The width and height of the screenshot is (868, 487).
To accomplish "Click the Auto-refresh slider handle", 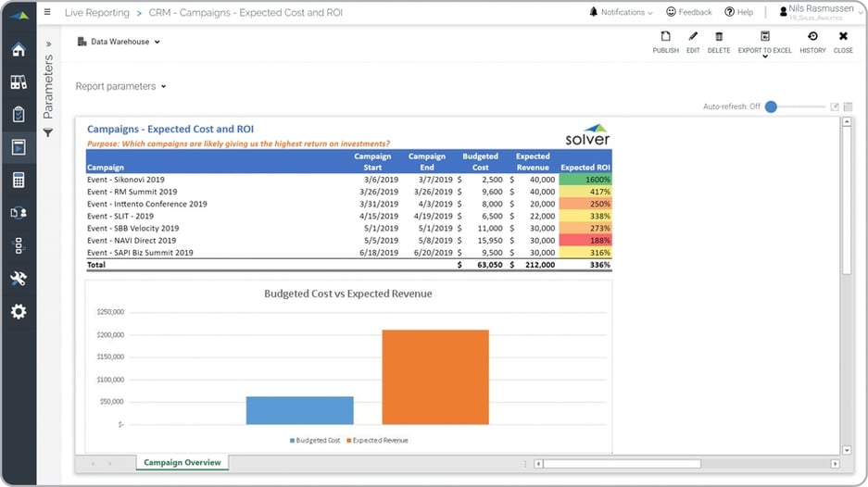I will coord(771,106).
